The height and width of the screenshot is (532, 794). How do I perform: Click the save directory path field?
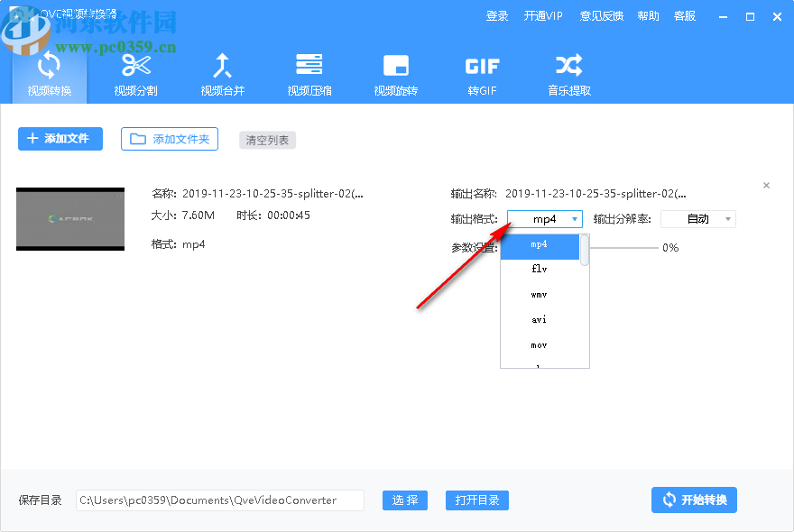point(219,500)
